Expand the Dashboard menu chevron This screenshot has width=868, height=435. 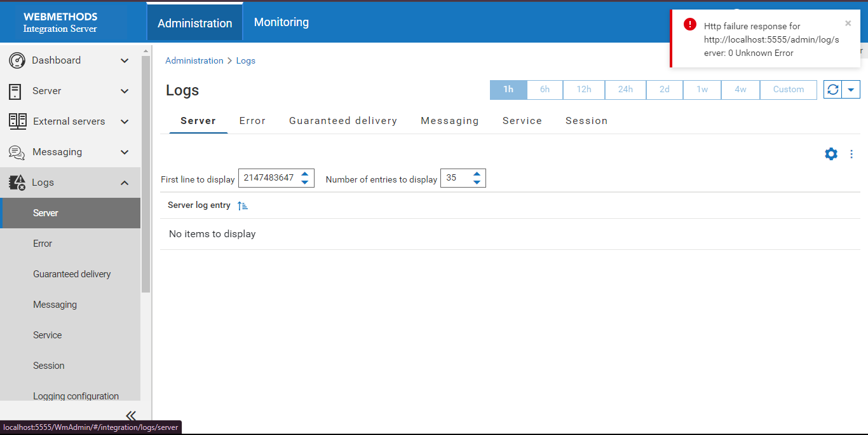pyautogui.click(x=125, y=60)
